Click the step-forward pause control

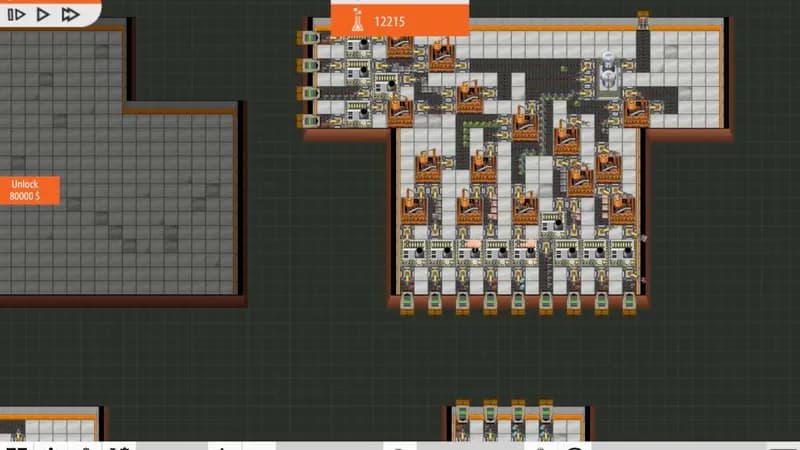[x=16, y=14]
